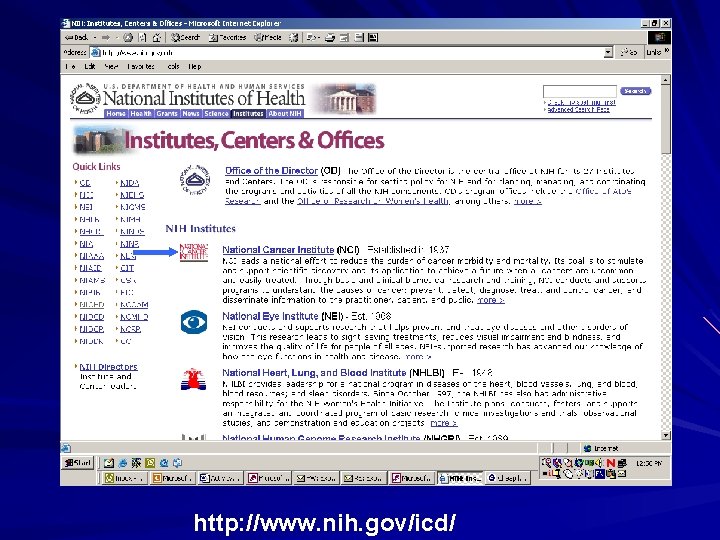This screenshot has height=540, width=720.
Task: Click the Print icon in the toolbar
Action: pyautogui.click(x=330, y=38)
